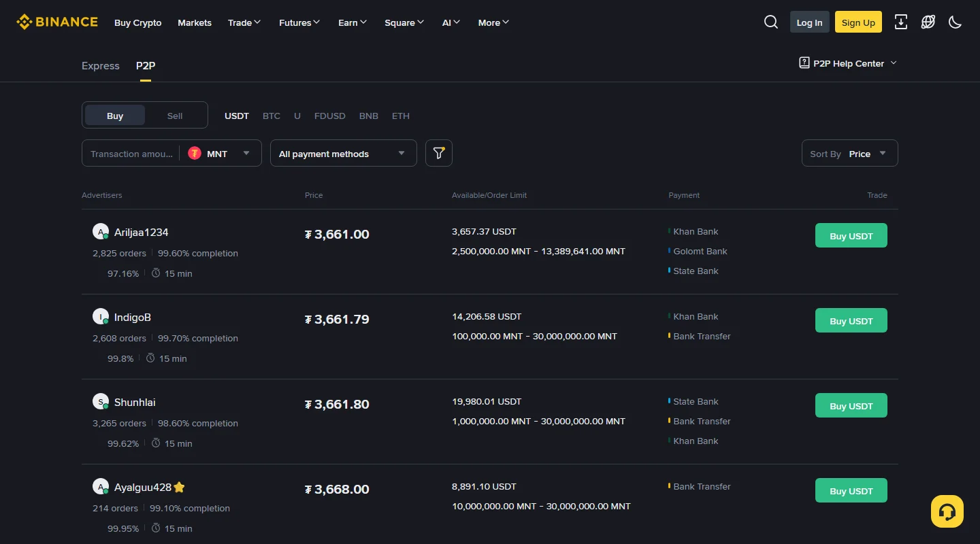
Task: Click IndigoB's avatar icon
Action: pyautogui.click(x=101, y=317)
